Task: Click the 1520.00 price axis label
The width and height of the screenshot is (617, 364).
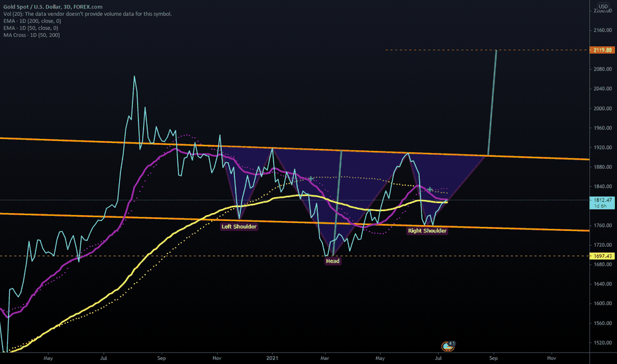Action: (603, 343)
